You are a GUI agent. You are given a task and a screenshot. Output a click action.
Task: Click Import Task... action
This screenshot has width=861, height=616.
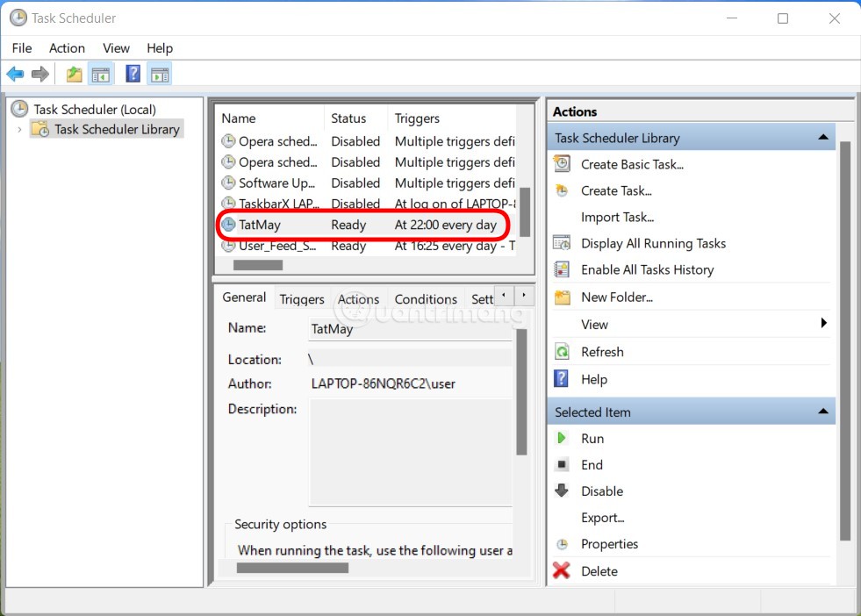coord(617,218)
